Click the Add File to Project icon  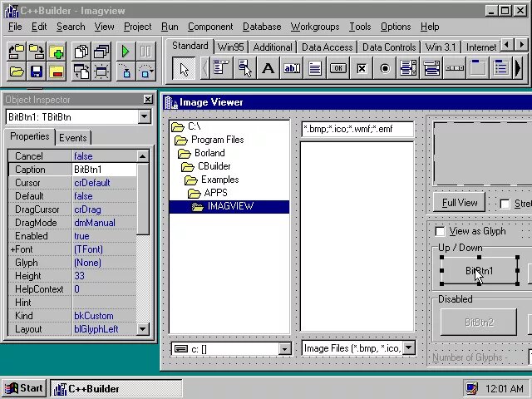(57, 52)
